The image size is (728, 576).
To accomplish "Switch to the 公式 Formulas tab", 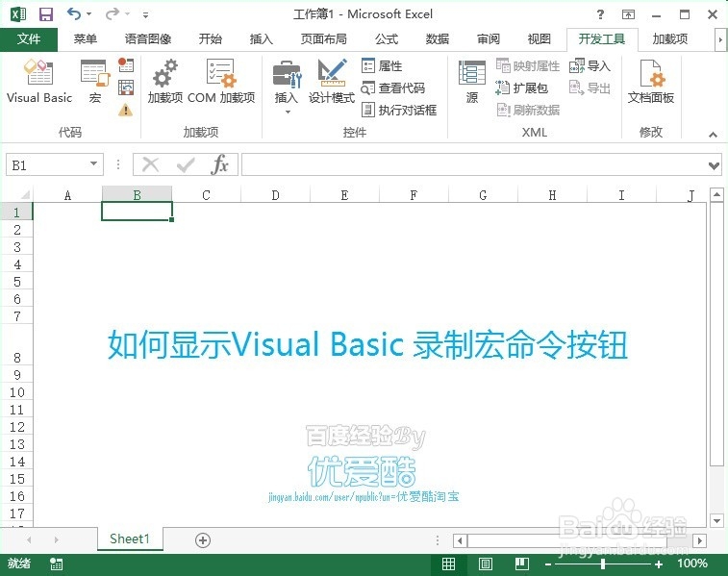I will coord(387,39).
